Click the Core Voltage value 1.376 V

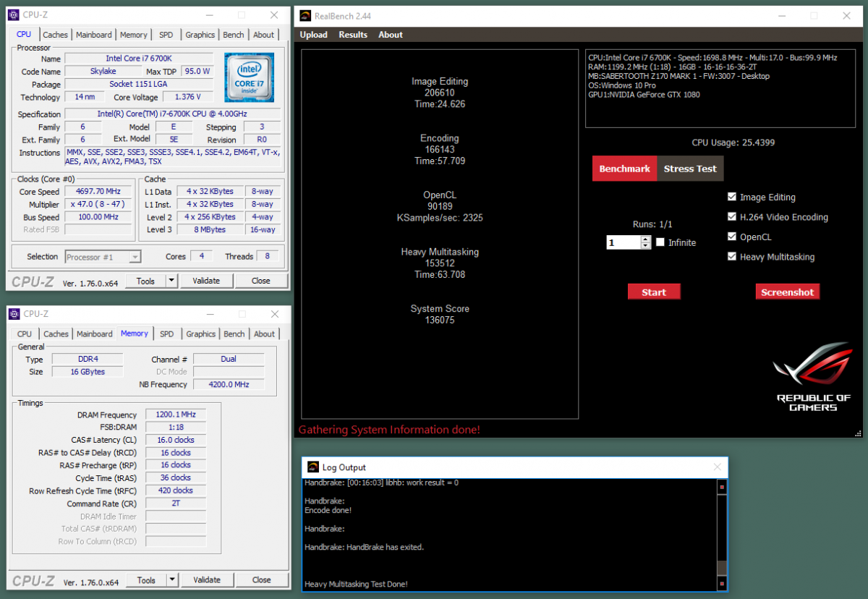[188, 97]
